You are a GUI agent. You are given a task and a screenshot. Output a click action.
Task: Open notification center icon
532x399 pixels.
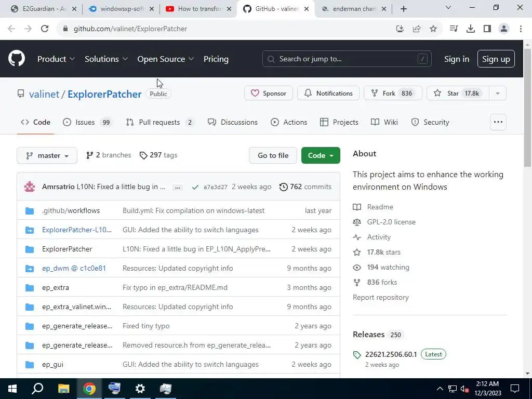515,389
